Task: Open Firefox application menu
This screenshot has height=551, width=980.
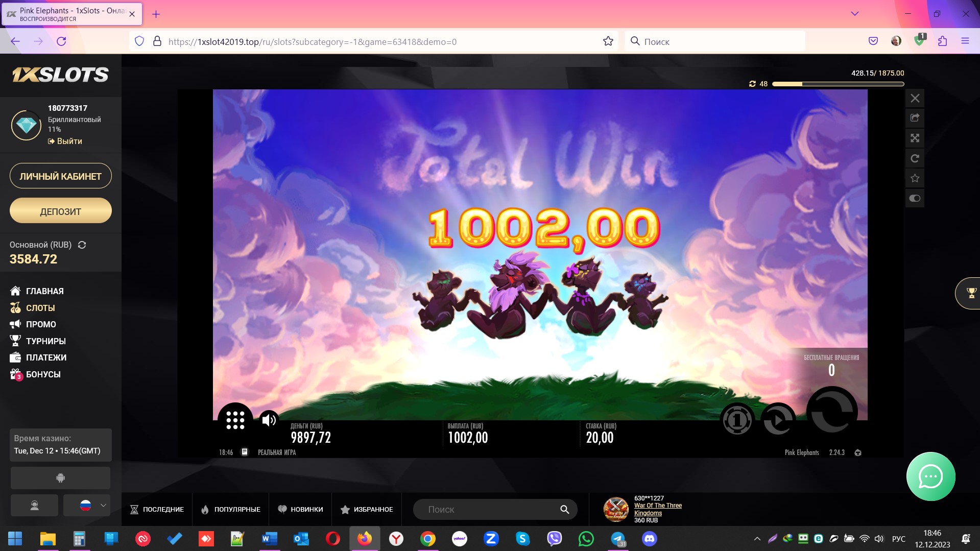Action: [965, 41]
